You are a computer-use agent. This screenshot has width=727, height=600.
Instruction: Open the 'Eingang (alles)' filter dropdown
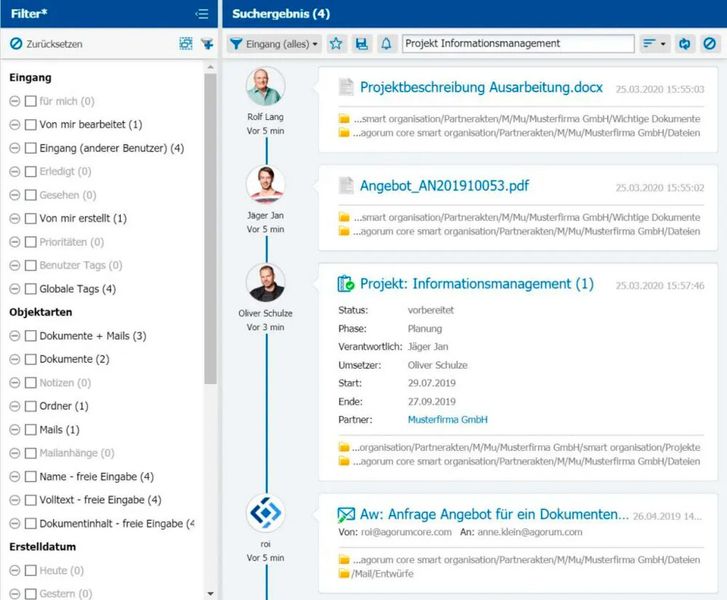click(x=274, y=44)
